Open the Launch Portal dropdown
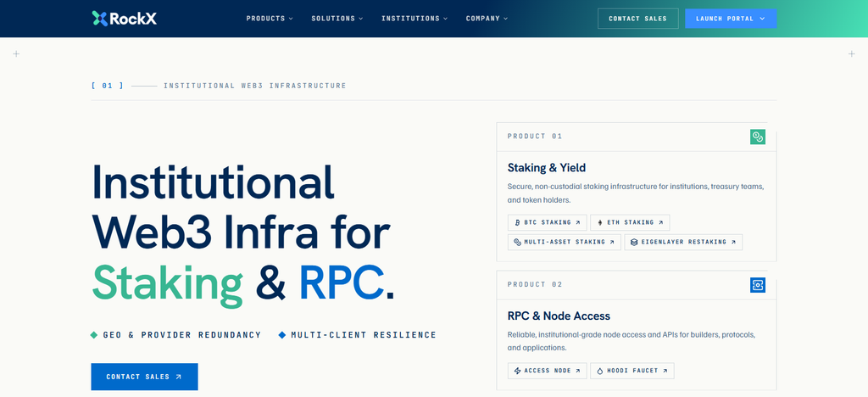This screenshot has height=397, width=868. click(x=730, y=19)
